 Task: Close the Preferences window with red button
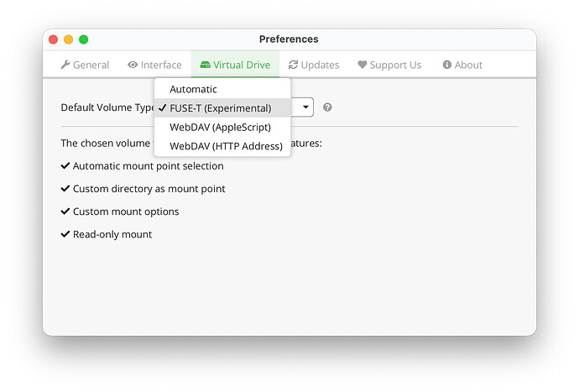[x=53, y=39]
